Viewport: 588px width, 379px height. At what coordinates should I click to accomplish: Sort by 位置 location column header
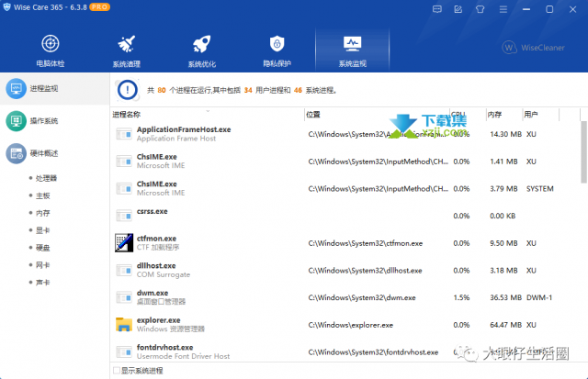click(313, 115)
